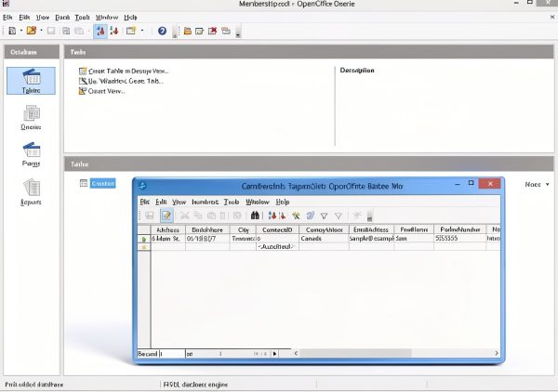Open Window menu in main window

click(107, 17)
